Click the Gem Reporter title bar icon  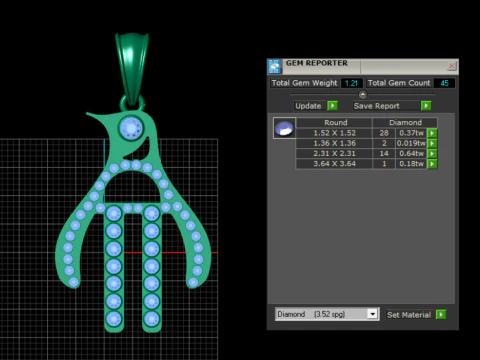pos(275,66)
